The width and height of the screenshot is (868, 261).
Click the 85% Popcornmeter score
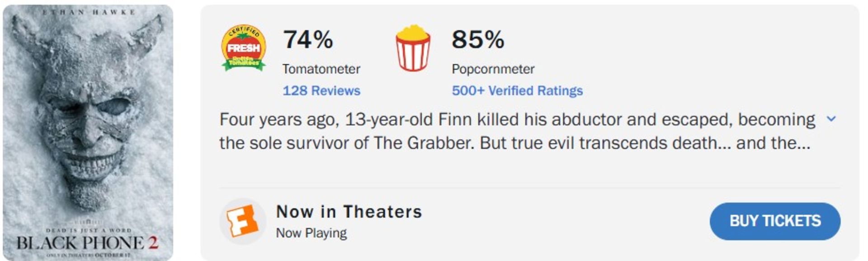(477, 39)
